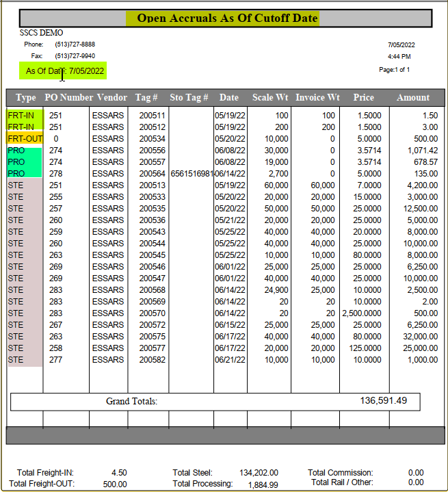Click tag number 200536

pos(152,220)
